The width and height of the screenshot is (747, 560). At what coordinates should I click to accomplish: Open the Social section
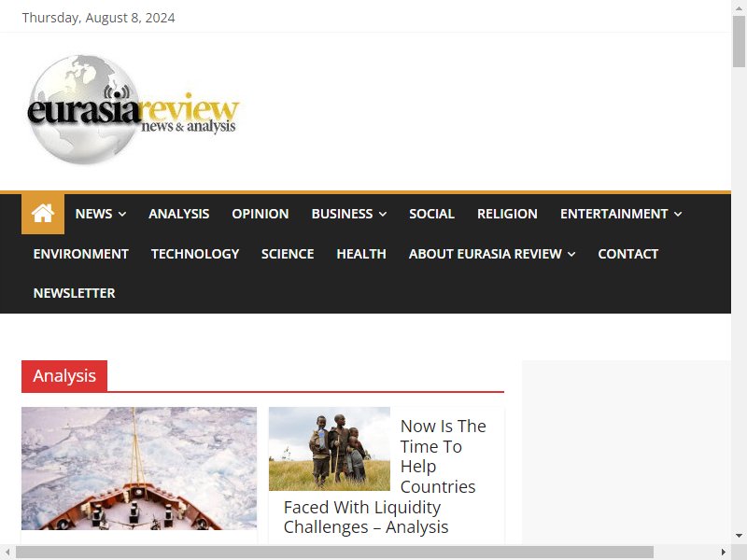(431, 214)
